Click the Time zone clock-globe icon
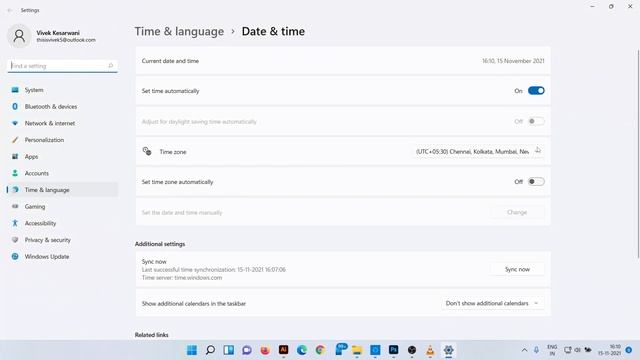Viewport: 640px width, 360px height. click(x=147, y=151)
